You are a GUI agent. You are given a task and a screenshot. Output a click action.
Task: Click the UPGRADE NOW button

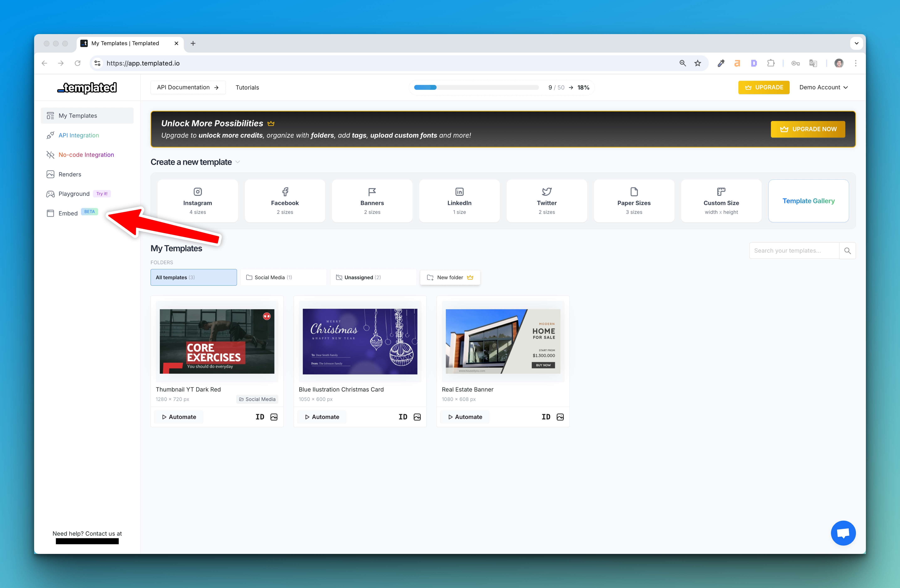click(x=807, y=129)
